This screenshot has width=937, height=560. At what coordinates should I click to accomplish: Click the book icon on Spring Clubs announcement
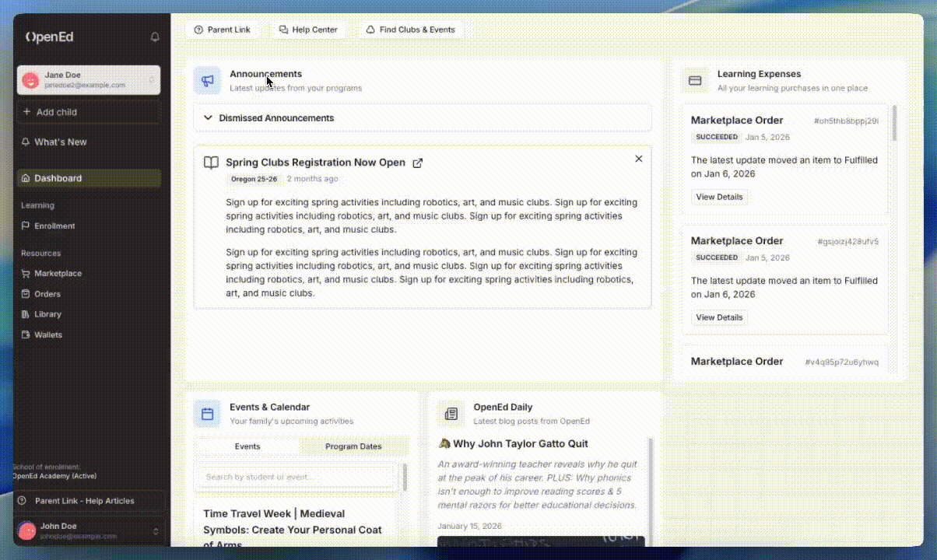tap(211, 163)
